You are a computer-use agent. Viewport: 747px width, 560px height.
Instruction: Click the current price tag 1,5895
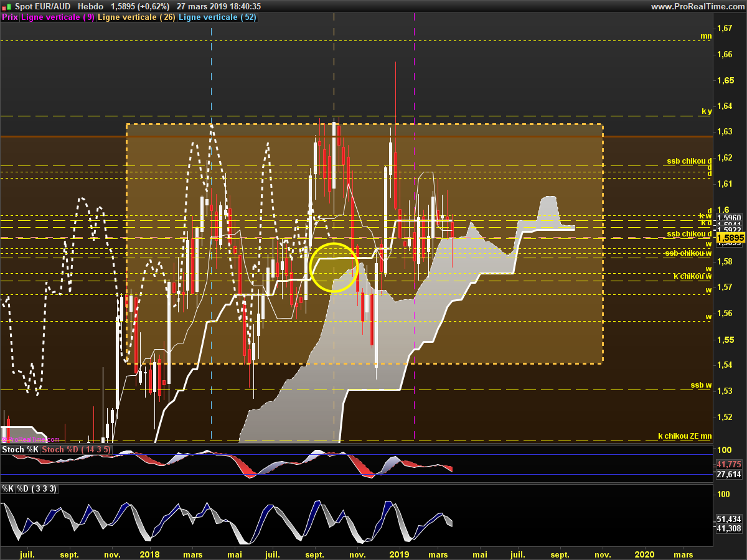[729, 238]
